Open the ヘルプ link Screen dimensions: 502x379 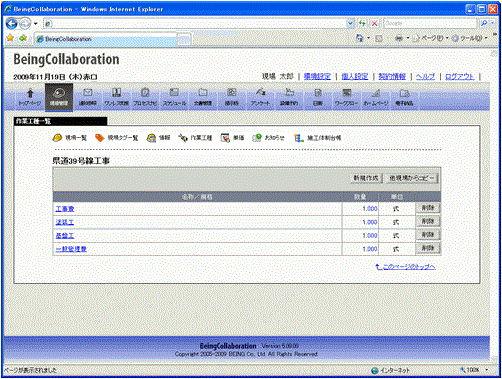coord(425,76)
